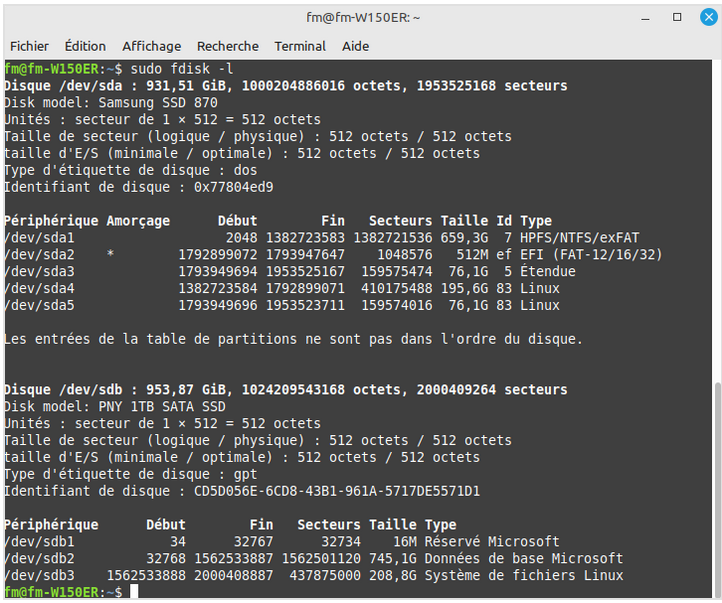Click the 'Étendue' partition type

tap(547, 272)
